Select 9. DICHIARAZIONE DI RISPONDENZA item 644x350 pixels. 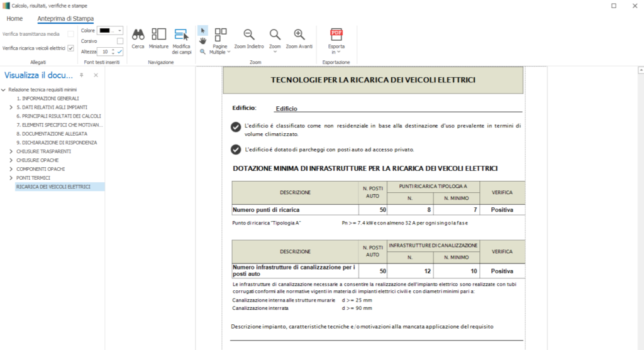57,143
